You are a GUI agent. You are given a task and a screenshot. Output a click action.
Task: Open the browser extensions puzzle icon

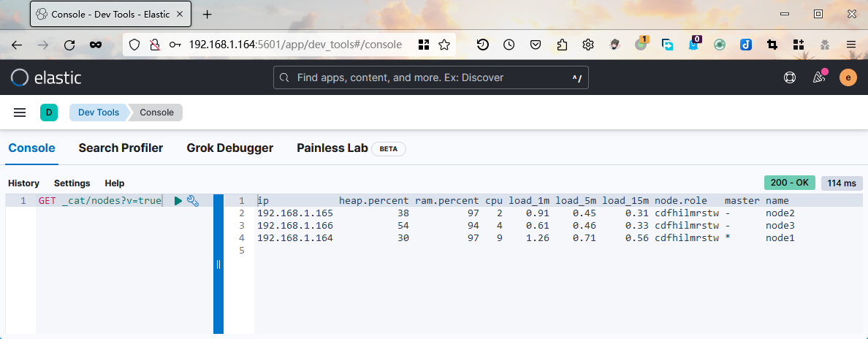coord(562,45)
